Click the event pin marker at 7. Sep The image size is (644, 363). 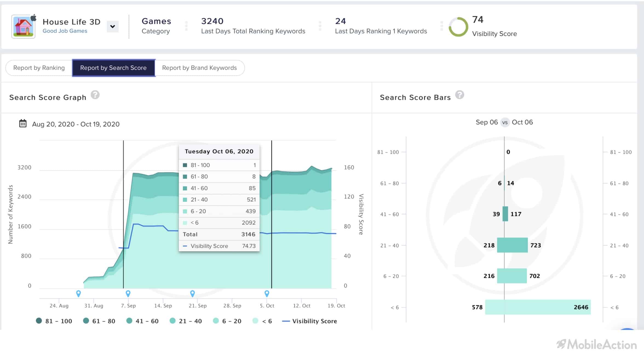128,294
